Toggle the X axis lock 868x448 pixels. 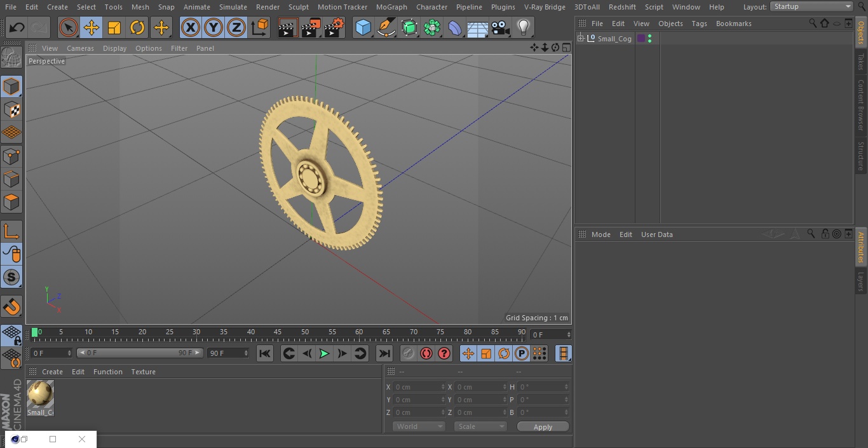click(191, 27)
